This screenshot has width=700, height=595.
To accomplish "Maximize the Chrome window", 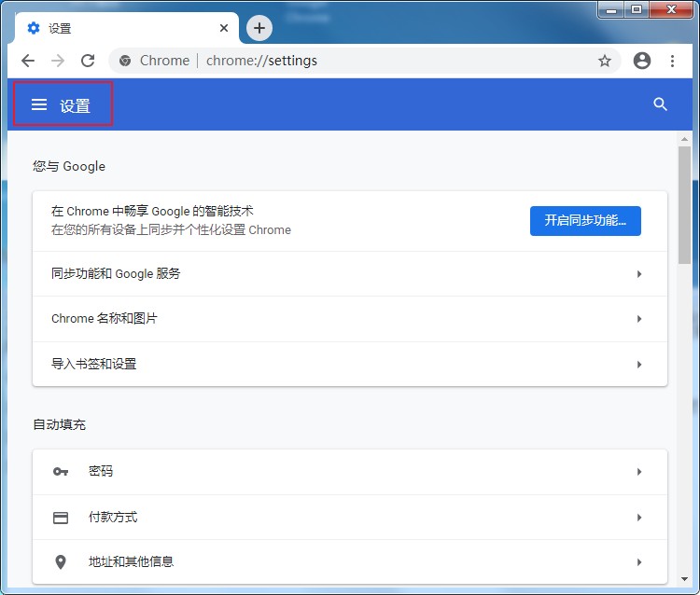I will click(637, 10).
